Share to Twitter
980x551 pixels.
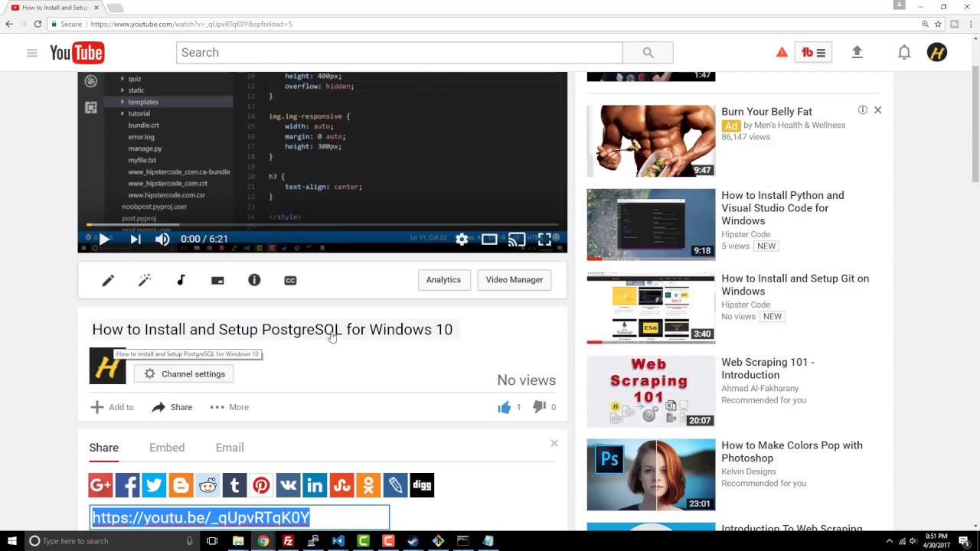point(154,485)
